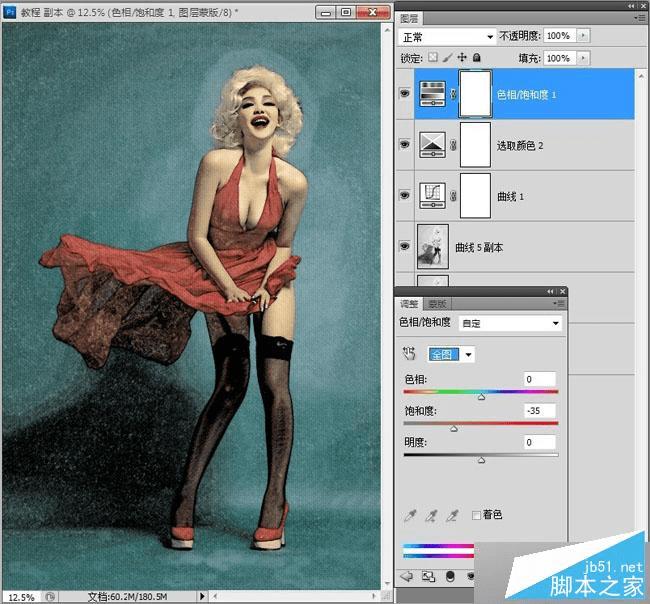Collapse the Adjustments panel with double arrows
This screenshot has width=650, height=604.
click(550, 292)
